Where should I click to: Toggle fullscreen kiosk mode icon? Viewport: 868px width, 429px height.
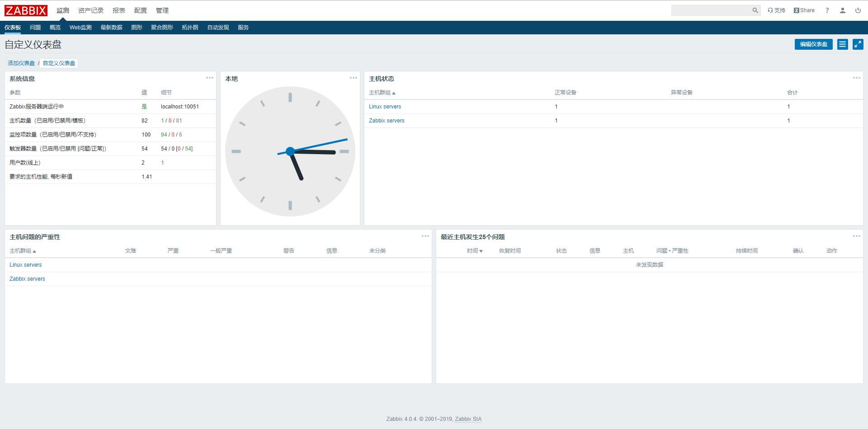coord(858,44)
